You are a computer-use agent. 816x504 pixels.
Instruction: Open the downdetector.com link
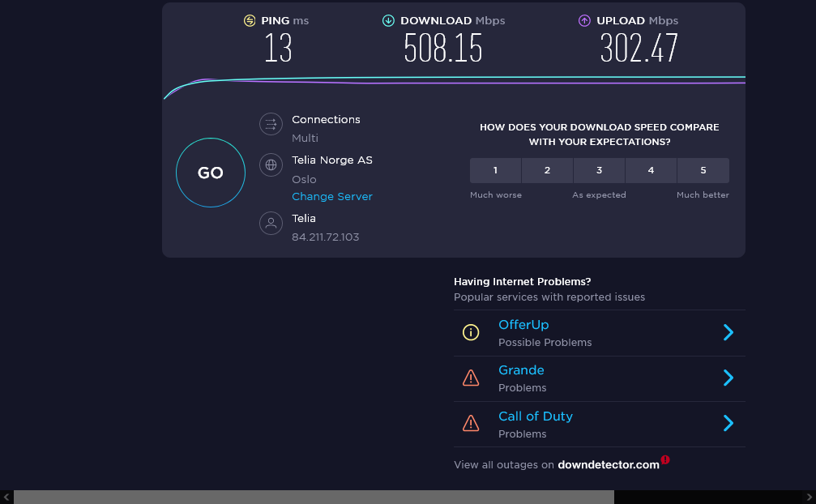coord(609,465)
